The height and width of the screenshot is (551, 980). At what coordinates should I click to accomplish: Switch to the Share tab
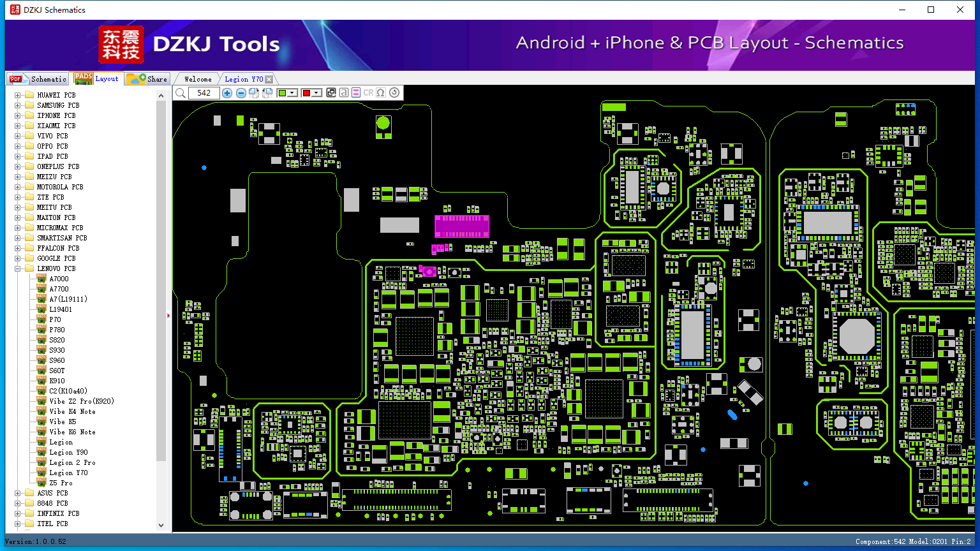(x=147, y=79)
